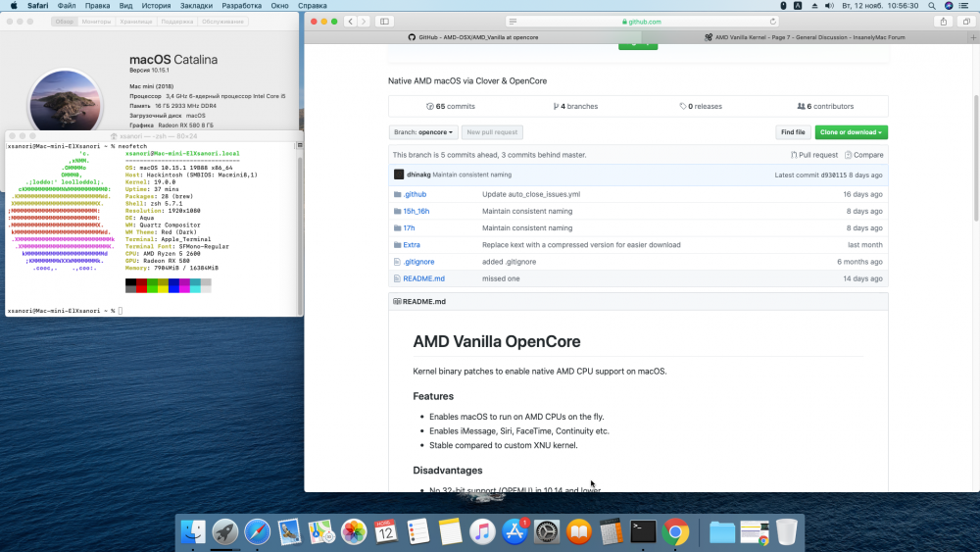Launch Calculator from the Dock
The width and height of the screenshot is (980, 552).
612,532
